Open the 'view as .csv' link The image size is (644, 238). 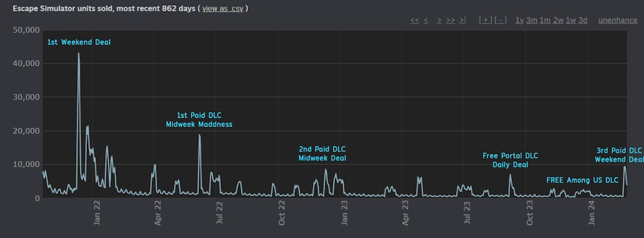[x=223, y=8]
